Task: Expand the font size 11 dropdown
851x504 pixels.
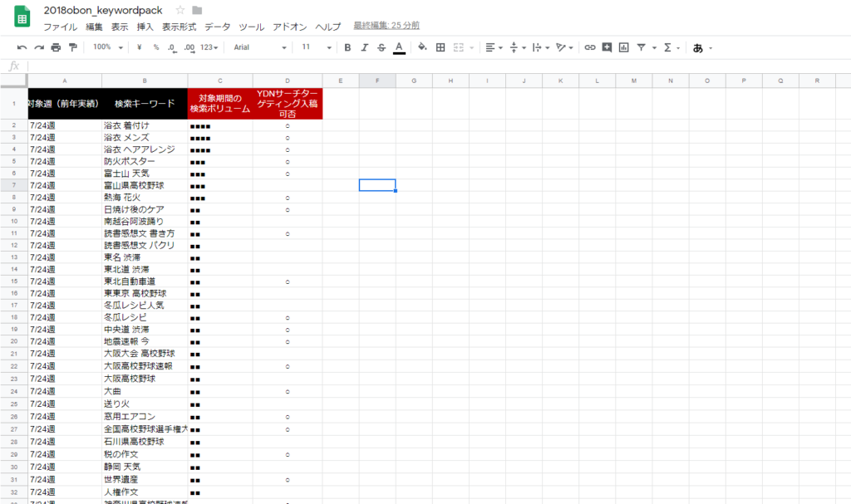Action: (316, 48)
